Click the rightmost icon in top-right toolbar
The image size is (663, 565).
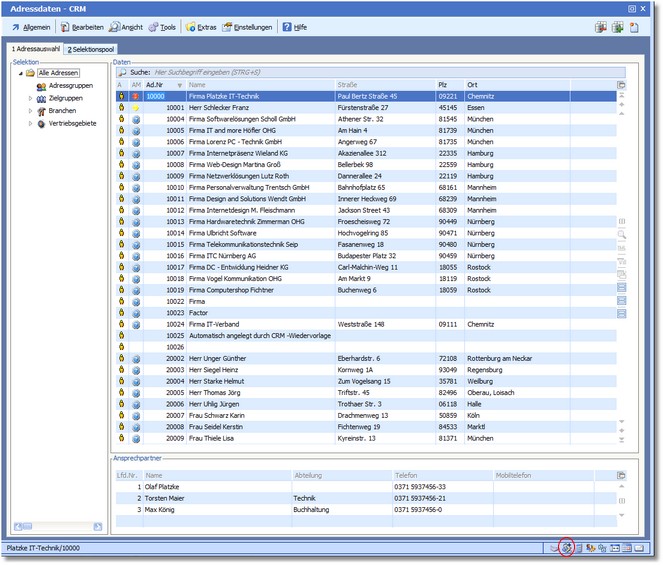click(x=634, y=27)
